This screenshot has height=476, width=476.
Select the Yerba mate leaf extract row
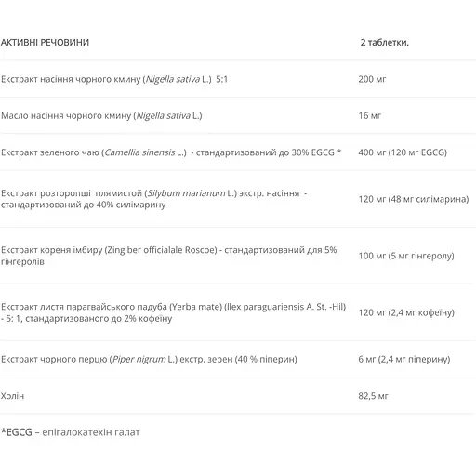coord(238,312)
